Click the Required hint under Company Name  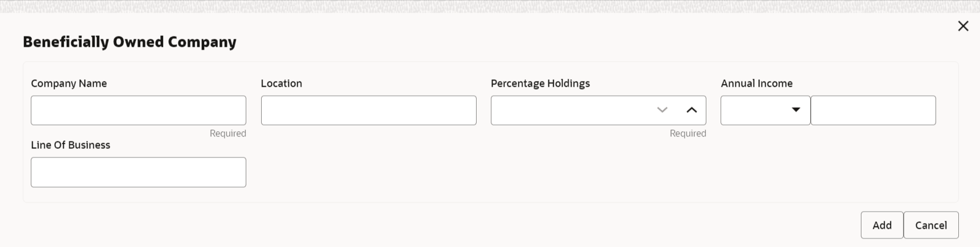click(x=227, y=133)
